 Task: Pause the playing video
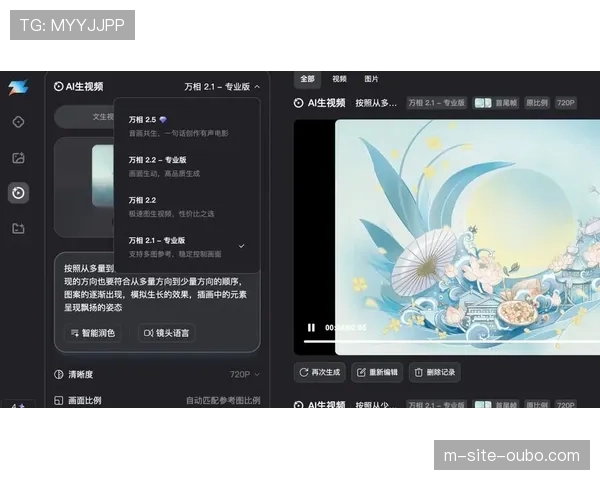point(311,328)
